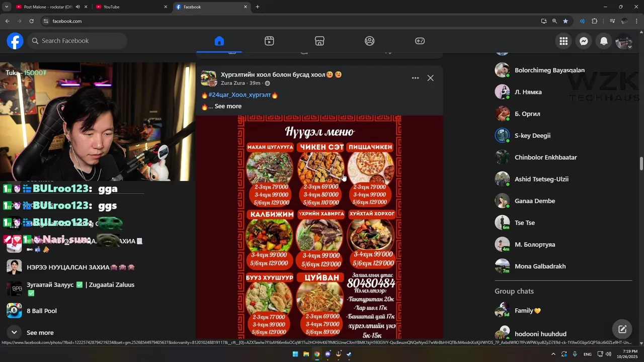Open media controls music icon
This screenshot has width=644, height=362.
click(x=612, y=21)
